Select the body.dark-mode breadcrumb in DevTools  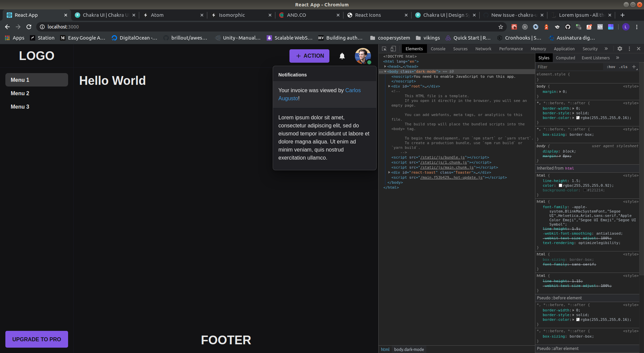pos(409,349)
